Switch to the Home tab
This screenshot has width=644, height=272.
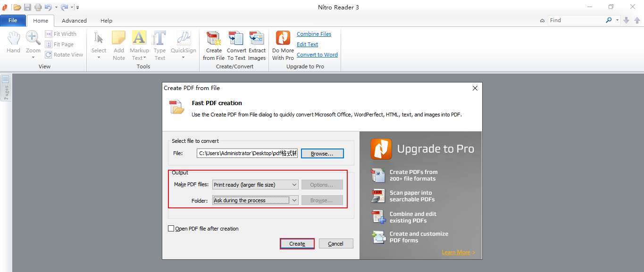point(41,21)
